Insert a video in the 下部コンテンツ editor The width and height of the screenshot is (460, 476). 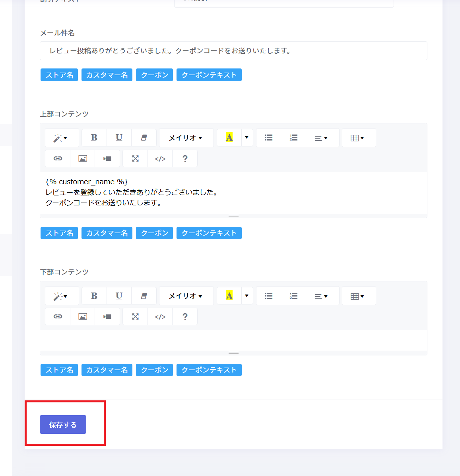[x=107, y=316]
